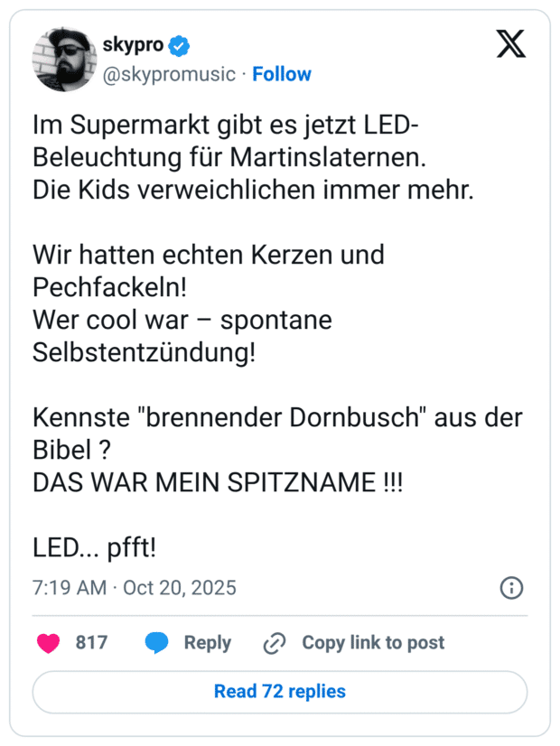
Task: Click the blue reply bubble icon
Action: click(x=157, y=643)
